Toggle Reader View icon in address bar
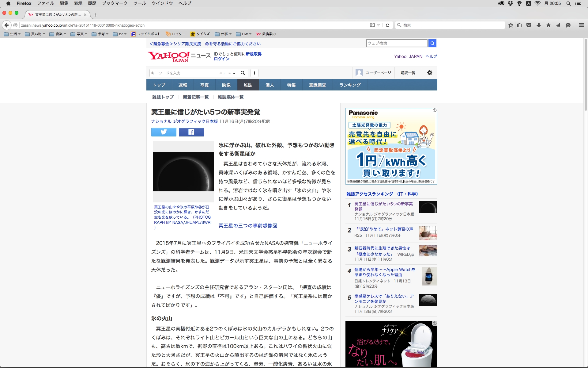The height and width of the screenshot is (368, 588). tap(372, 25)
